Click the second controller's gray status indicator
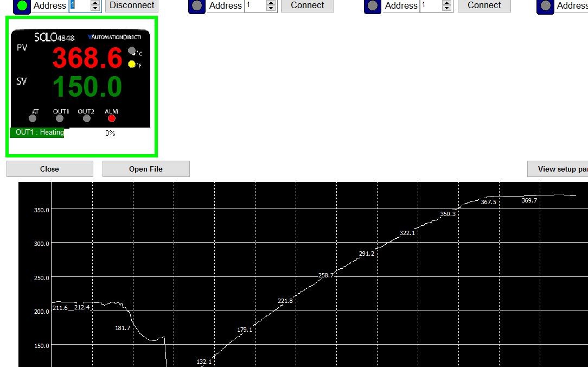Viewport: 588px width, 367px height. click(x=197, y=5)
